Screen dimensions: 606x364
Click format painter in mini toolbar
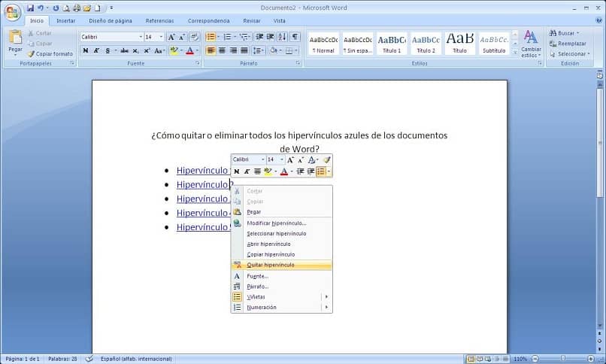pyautogui.click(x=326, y=160)
